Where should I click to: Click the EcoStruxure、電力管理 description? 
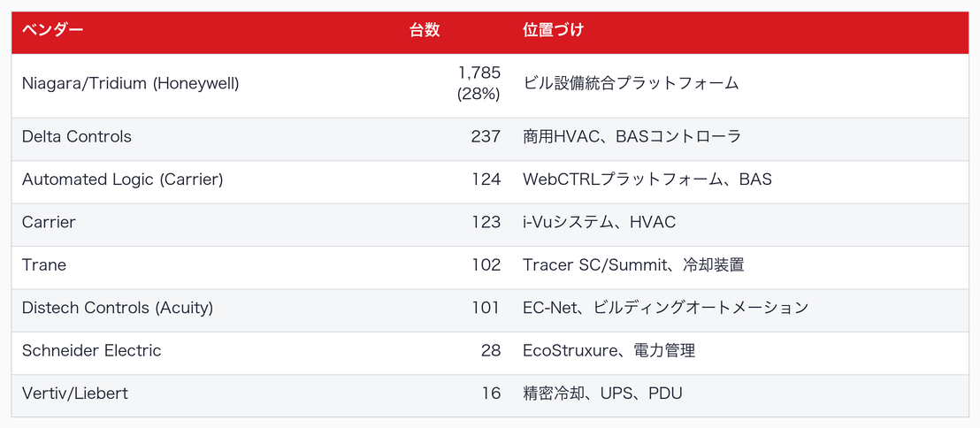coord(609,350)
